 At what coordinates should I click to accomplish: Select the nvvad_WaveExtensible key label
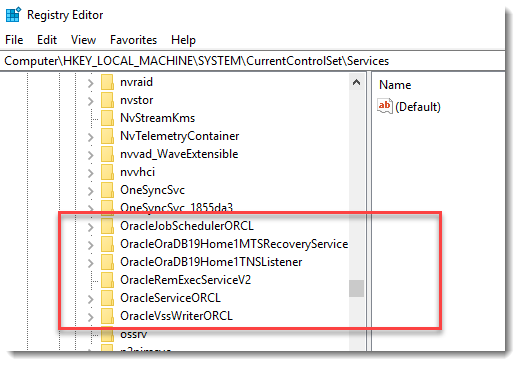[179, 154]
